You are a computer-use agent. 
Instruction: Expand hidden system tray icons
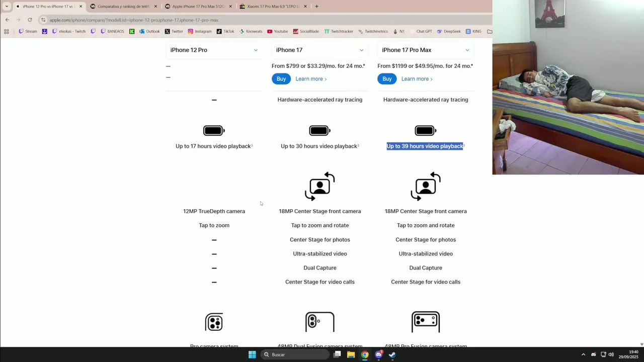coord(583,354)
